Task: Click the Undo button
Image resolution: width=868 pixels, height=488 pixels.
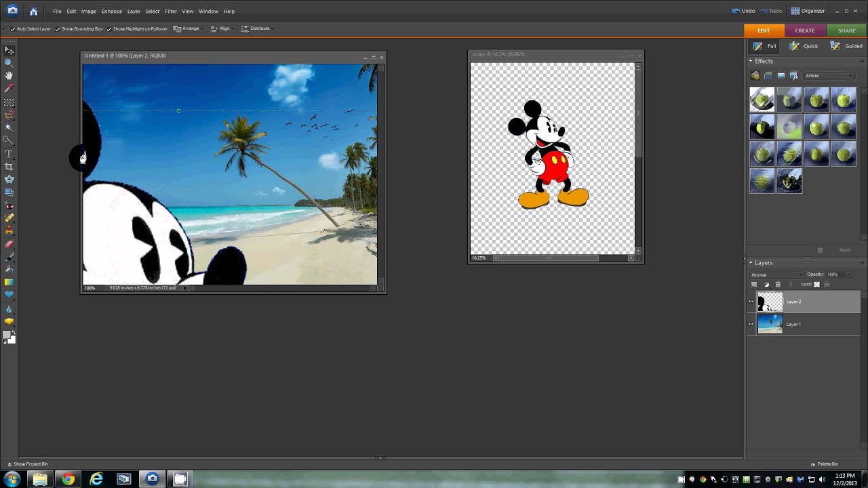Action: 744,11
